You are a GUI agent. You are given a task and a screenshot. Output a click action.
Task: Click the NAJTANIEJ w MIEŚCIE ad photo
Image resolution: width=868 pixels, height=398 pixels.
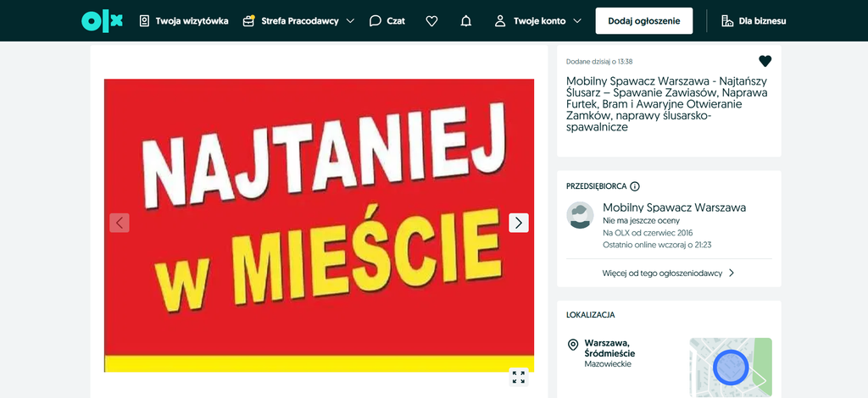coord(319,225)
